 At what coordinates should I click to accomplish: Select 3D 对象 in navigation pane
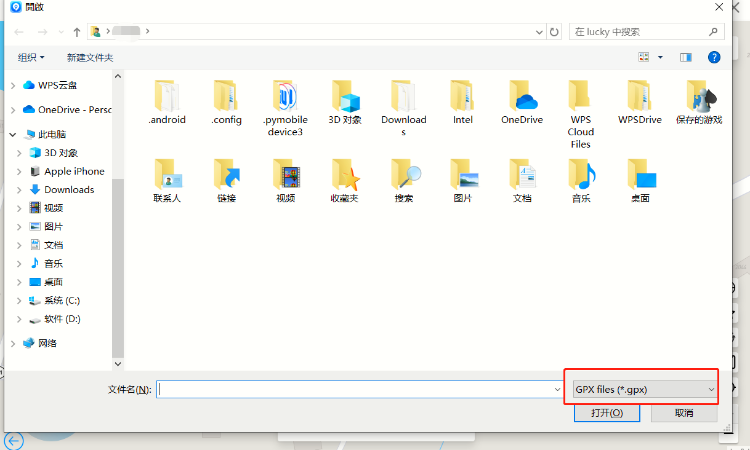pos(53,153)
